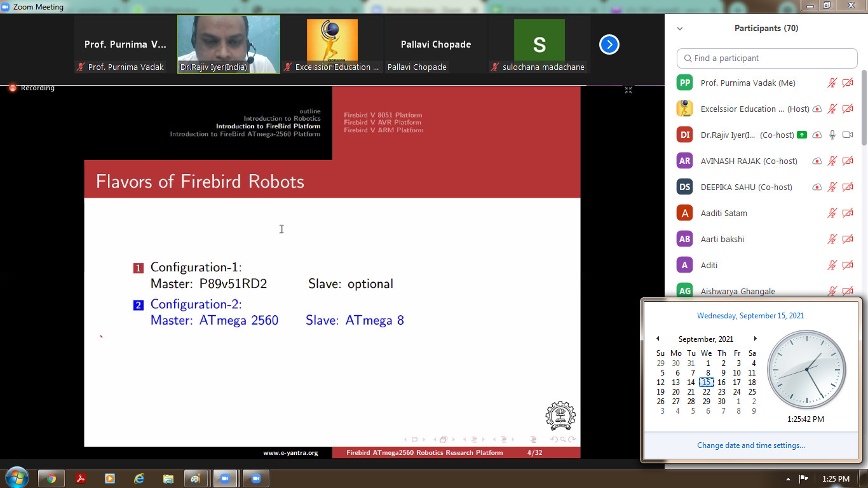Viewport: 868px width, 488px height.
Task: Open Adobe Acrobat Reader from the taskbar
Action: [81, 478]
